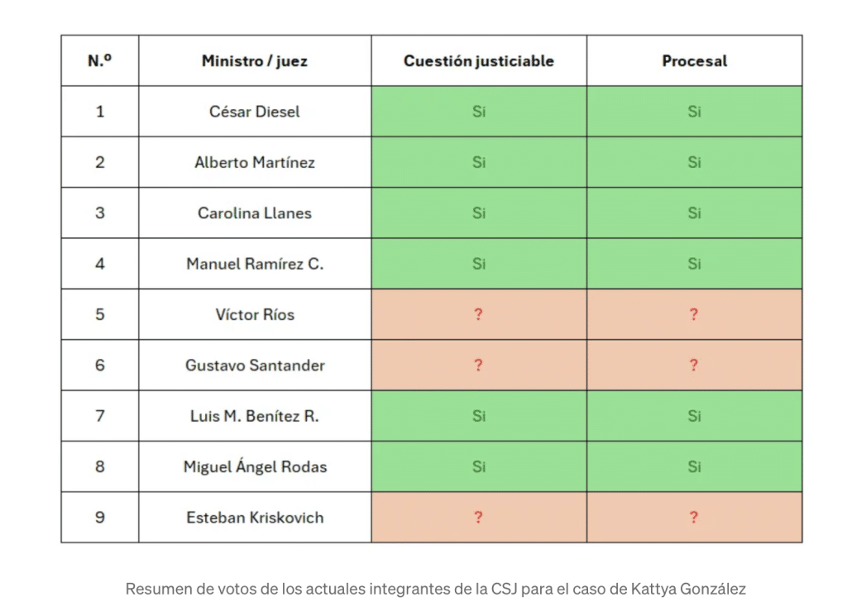847x616 pixels.
Task: Click the Esteban Kriskovich name cell
Action: click(x=255, y=518)
